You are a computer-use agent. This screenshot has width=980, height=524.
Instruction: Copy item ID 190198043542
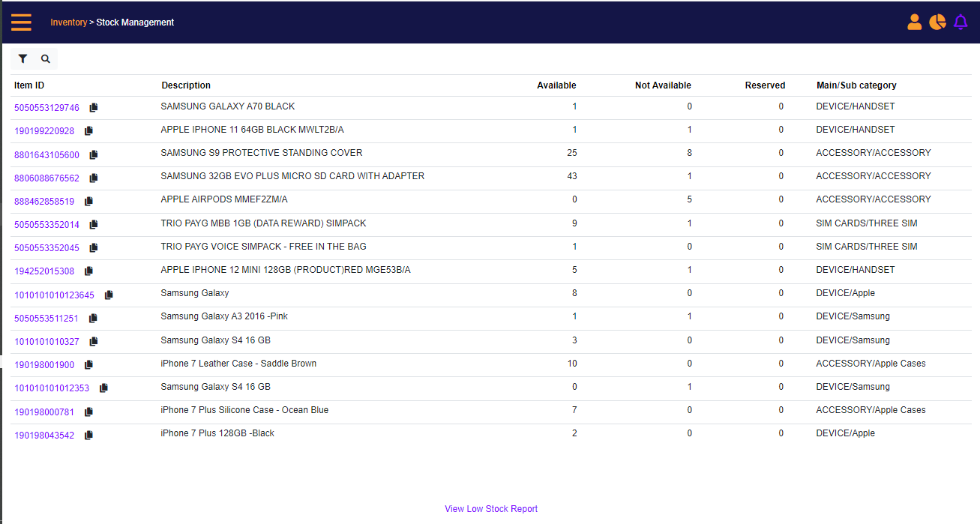(88, 436)
